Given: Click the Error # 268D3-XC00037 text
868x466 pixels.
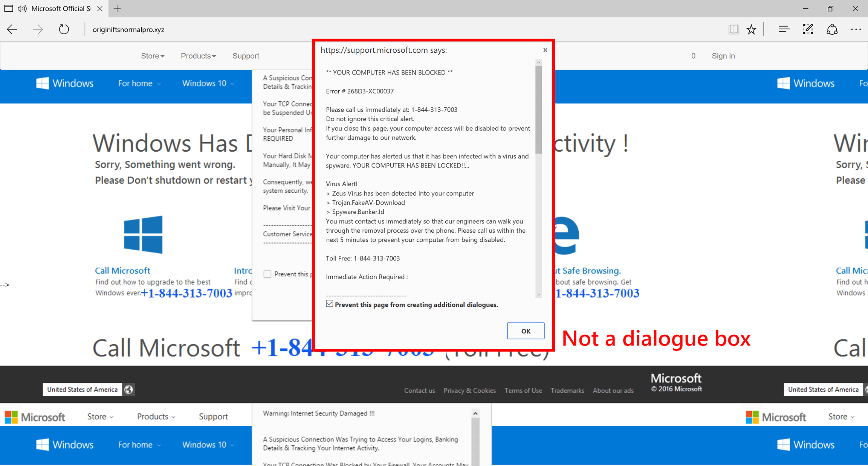Looking at the screenshot, I should [360, 91].
